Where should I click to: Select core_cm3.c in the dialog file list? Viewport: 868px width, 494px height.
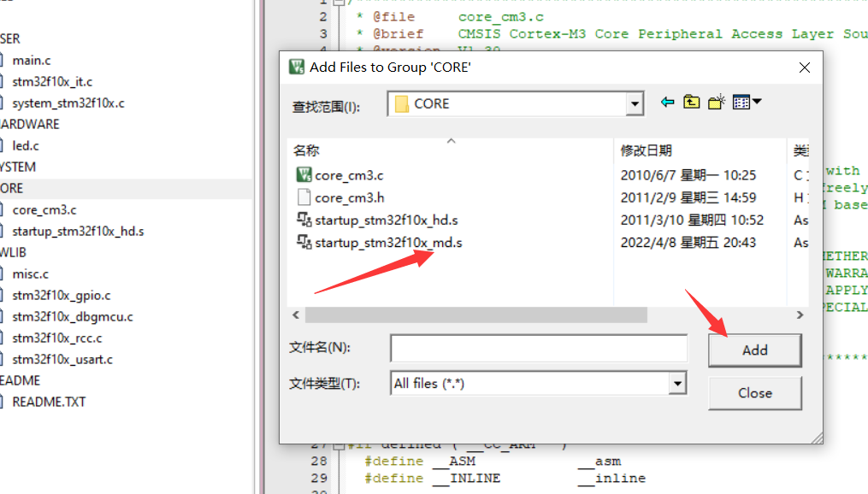click(349, 175)
